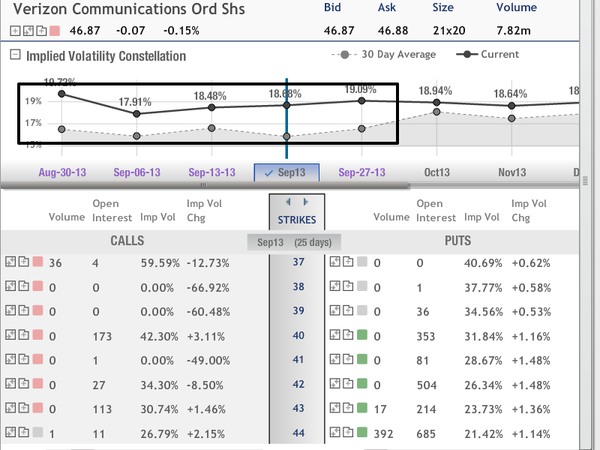Click the STRIKES header button
Screen dimensions: 600x450
click(297, 220)
